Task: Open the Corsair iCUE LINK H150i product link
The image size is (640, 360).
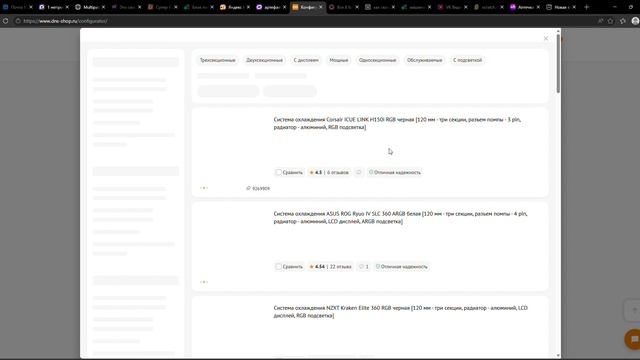Action: pos(397,123)
